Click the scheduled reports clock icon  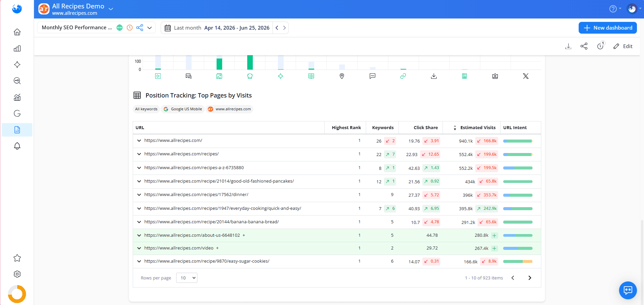pyautogui.click(x=601, y=46)
